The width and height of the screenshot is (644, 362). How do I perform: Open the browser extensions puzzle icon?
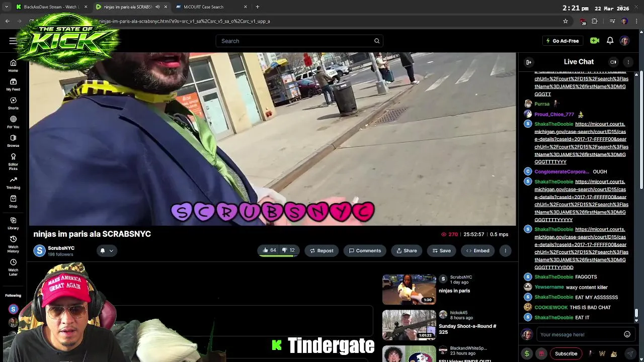click(x=595, y=21)
